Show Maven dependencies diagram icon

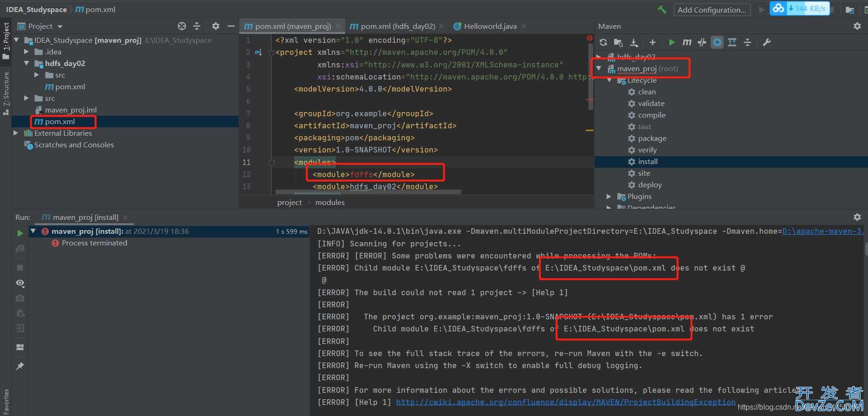(732, 42)
